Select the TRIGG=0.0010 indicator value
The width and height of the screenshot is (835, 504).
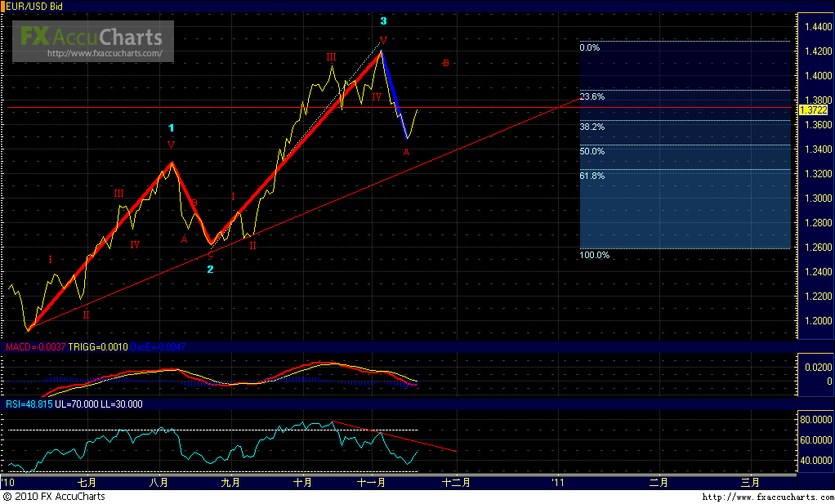click(x=99, y=347)
